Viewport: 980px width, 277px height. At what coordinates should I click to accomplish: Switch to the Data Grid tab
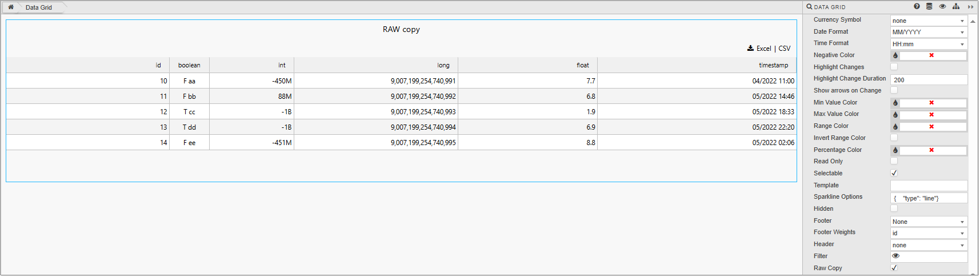(x=39, y=7)
